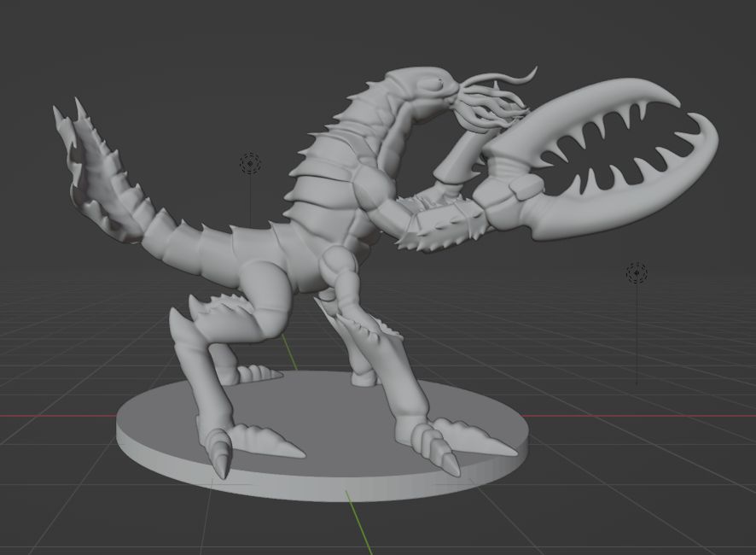Select the light object icon near the tail
756x555 pixels.
point(250,164)
